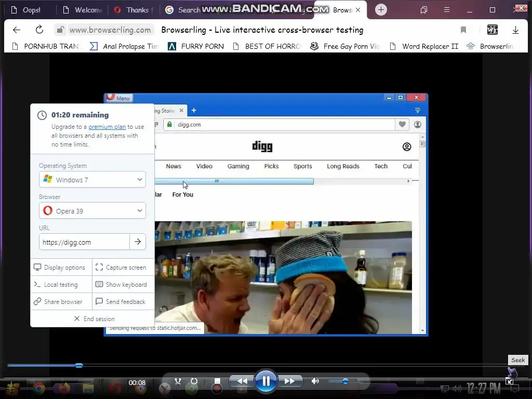This screenshot has height=399, width=532.
Task: Mute the media player speaker icon
Action: 315,381
